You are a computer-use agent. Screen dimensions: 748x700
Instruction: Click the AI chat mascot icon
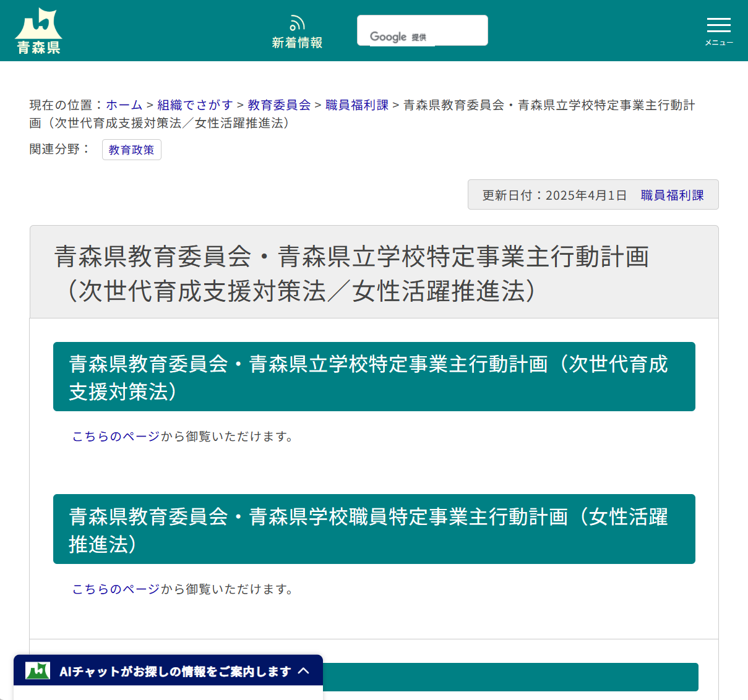pyautogui.click(x=37, y=670)
